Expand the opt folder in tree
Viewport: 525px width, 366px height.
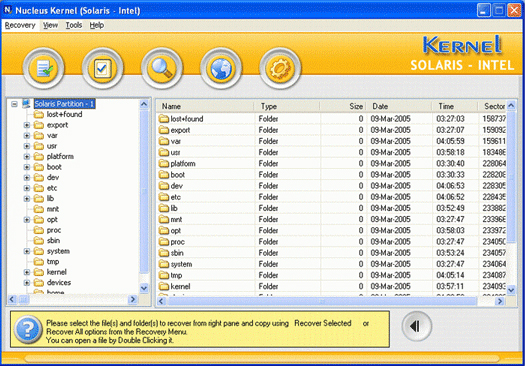coord(27,220)
